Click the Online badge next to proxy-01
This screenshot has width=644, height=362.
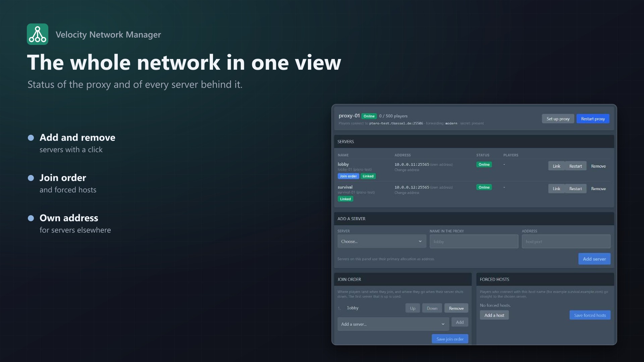(369, 116)
